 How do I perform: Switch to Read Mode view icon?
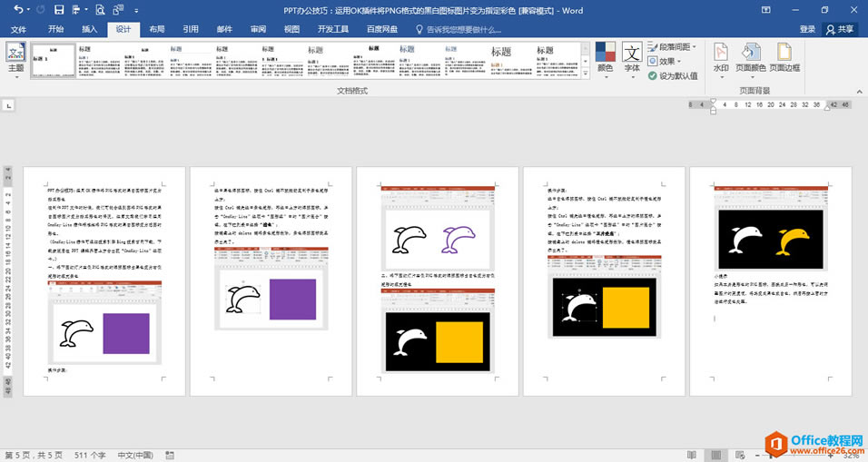coord(692,455)
